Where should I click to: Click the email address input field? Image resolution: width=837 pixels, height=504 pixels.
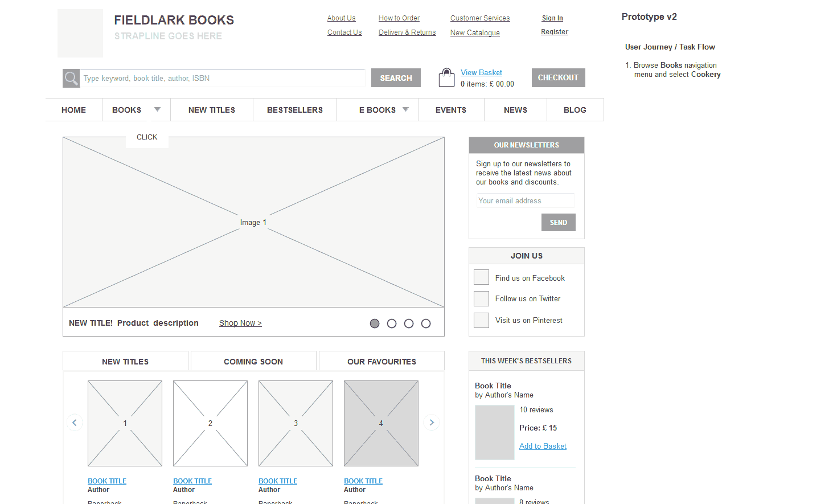(x=524, y=200)
